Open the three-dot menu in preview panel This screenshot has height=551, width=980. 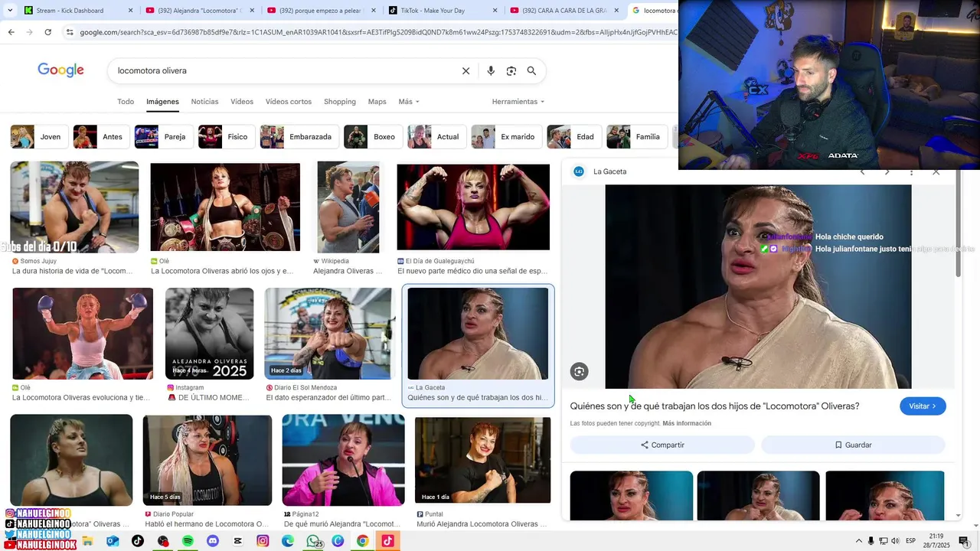pyautogui.click(x=911, y=172)
